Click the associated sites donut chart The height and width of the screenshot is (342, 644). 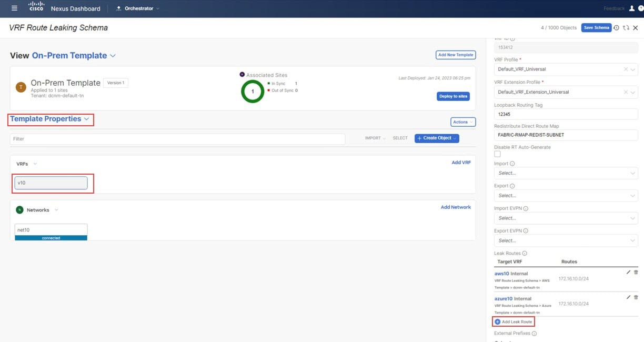click(x=253, y=92)
